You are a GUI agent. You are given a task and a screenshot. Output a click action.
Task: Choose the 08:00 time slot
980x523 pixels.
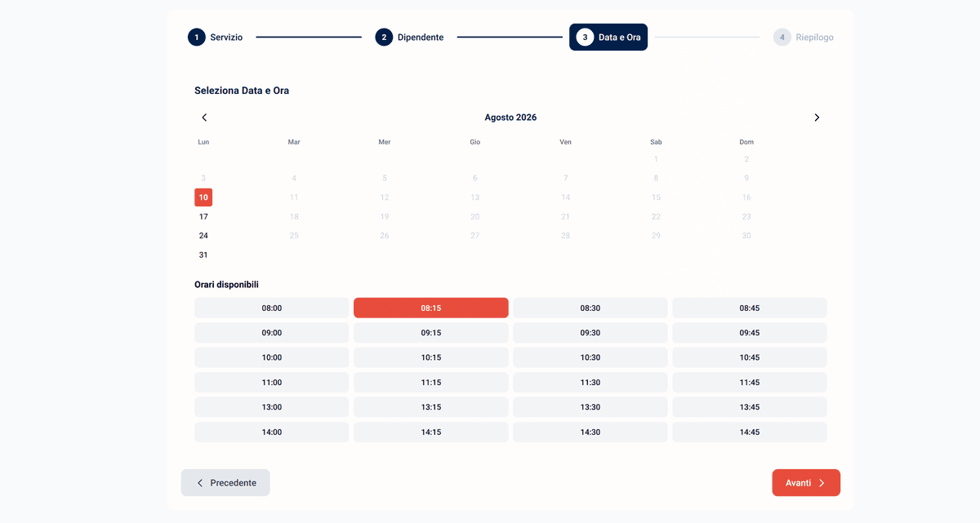(272, 308)
